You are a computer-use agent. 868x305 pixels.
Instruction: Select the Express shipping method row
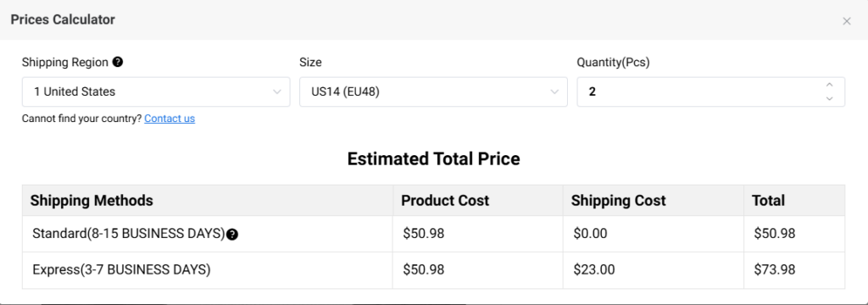pos(433,270)
